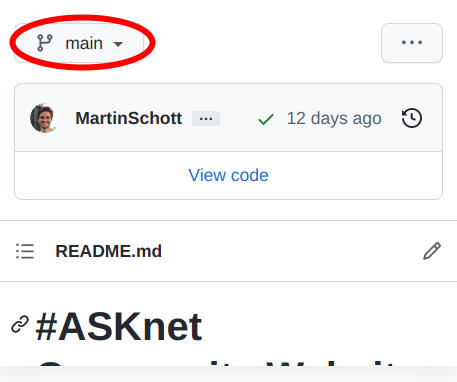Open the MartinSchott profile link
This screenshot has width=457, height=382.
129,118
